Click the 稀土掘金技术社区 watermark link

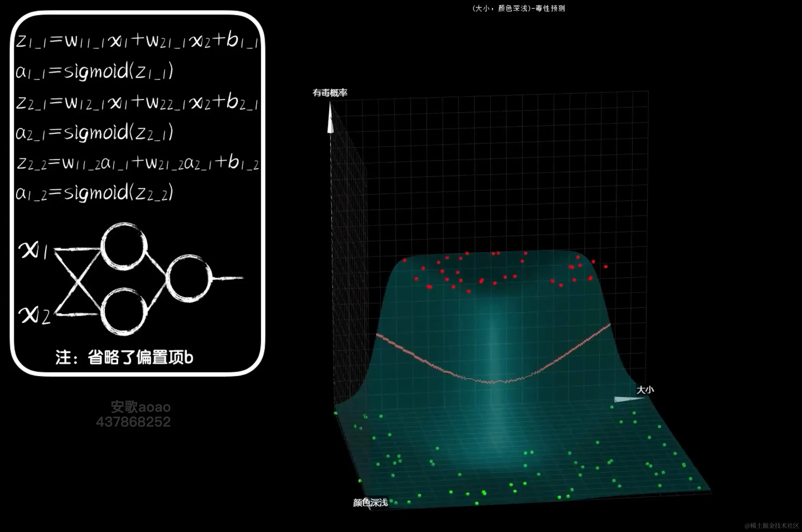pos(771,526)
